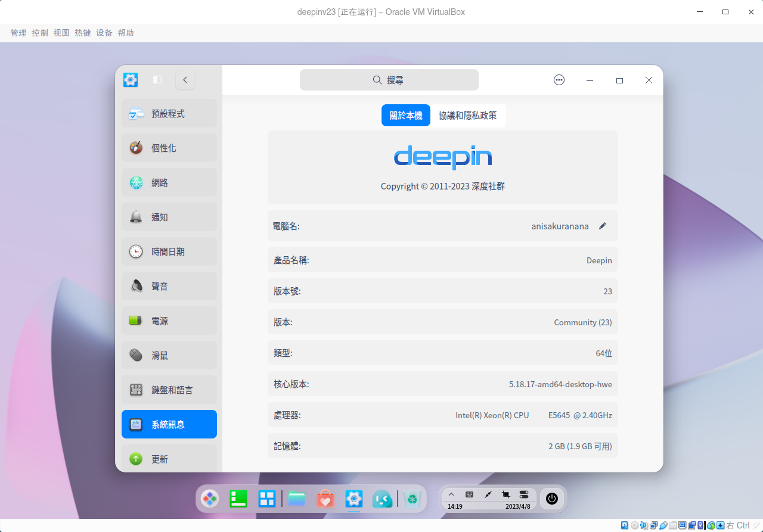Click the USB devices icon in VirtualBox status bar
This screenshot has height=532, width=763.
pyautogui.click(x=663, y=525)
